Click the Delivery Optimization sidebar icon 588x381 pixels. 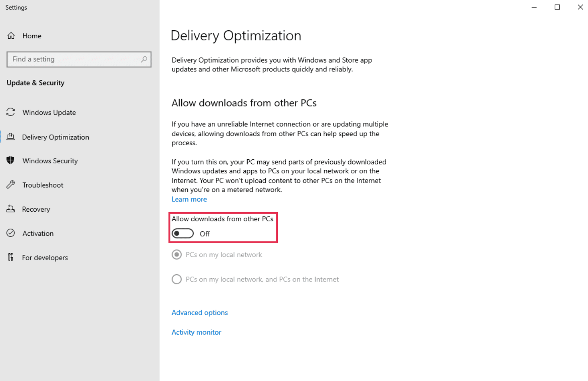click(x=11, y=137)
